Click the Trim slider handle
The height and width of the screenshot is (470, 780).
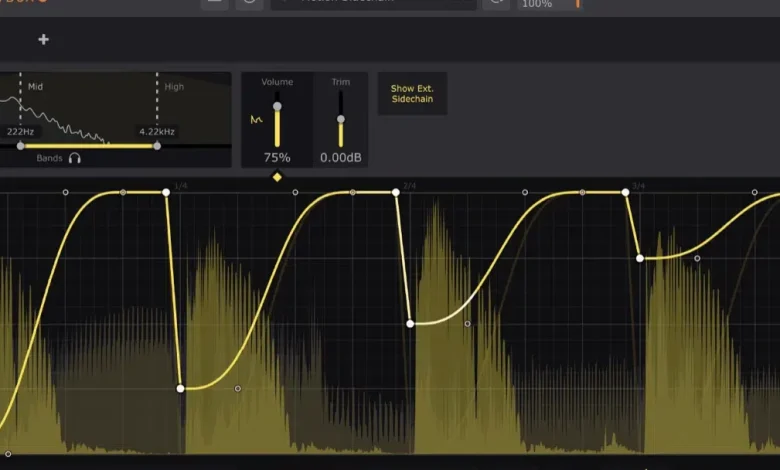pyautogui.click(x=340, y=119)
